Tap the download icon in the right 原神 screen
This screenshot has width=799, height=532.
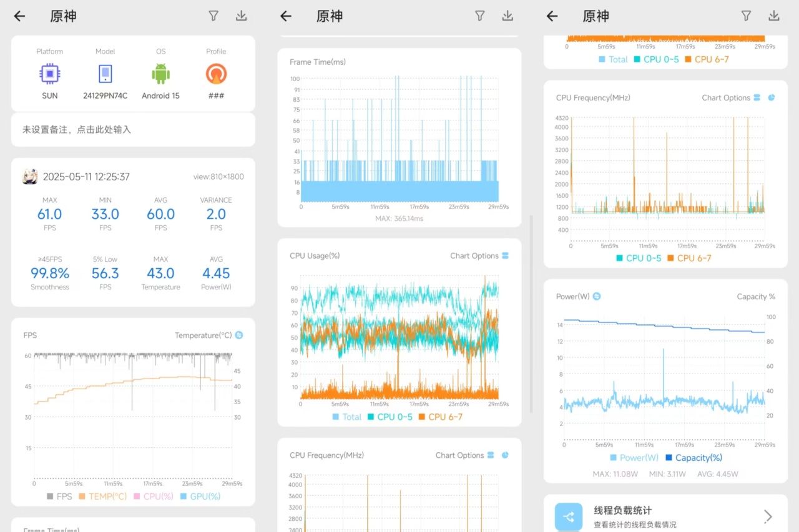click(x=774, y=16)
